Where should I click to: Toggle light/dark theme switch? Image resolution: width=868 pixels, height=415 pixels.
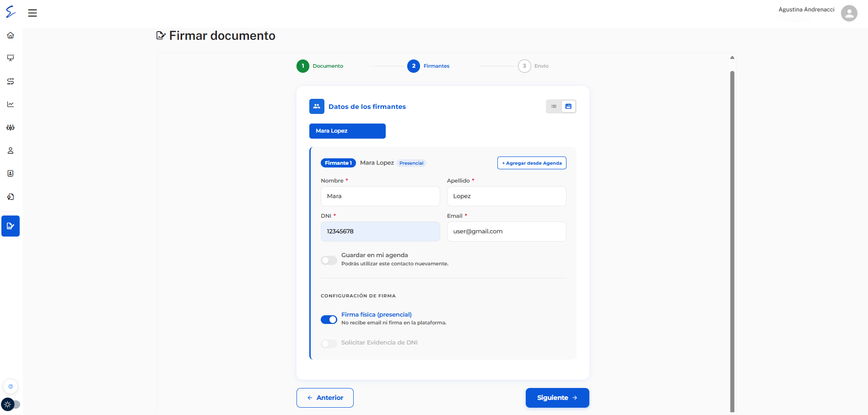[x=11, y=404]
